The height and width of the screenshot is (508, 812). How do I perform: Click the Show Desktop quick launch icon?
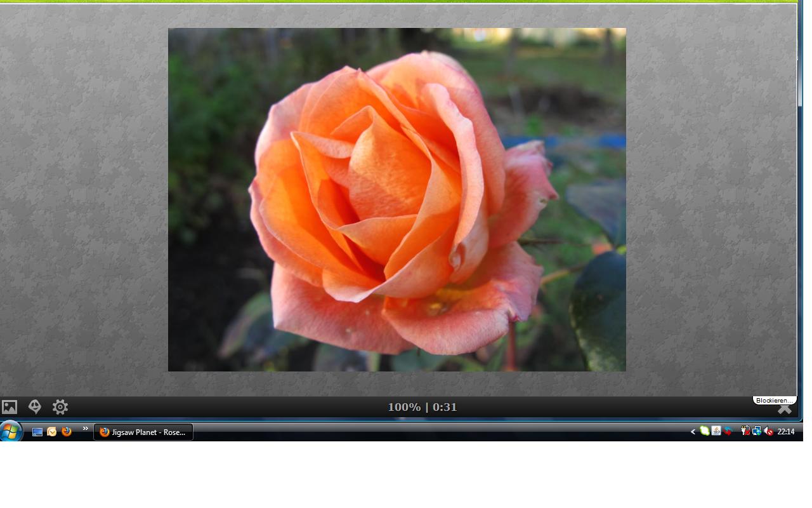[x=37, y=432]
